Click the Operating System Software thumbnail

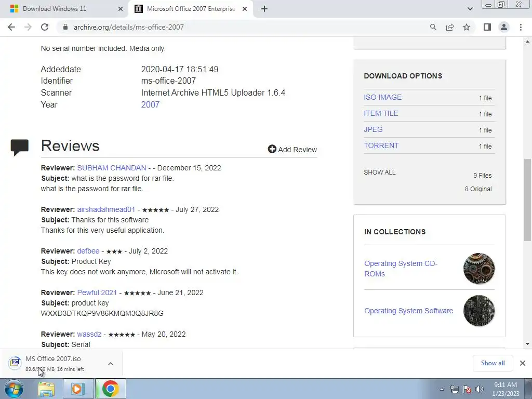pos(478,311)
